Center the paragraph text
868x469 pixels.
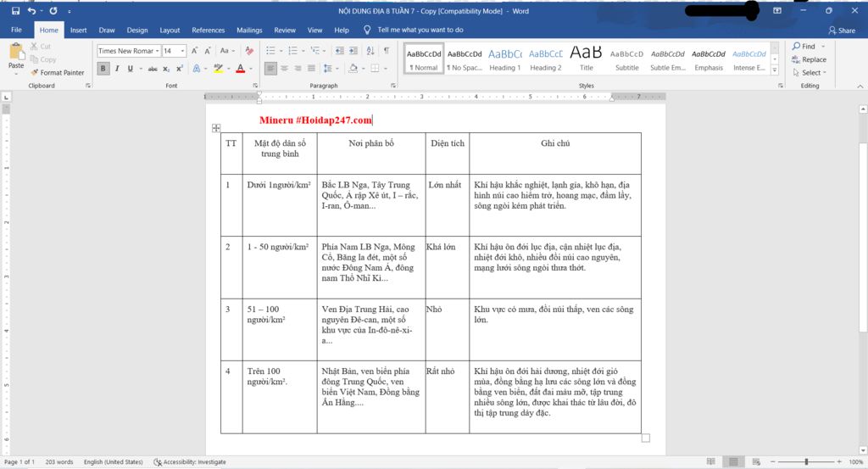(x=284, y=69)
